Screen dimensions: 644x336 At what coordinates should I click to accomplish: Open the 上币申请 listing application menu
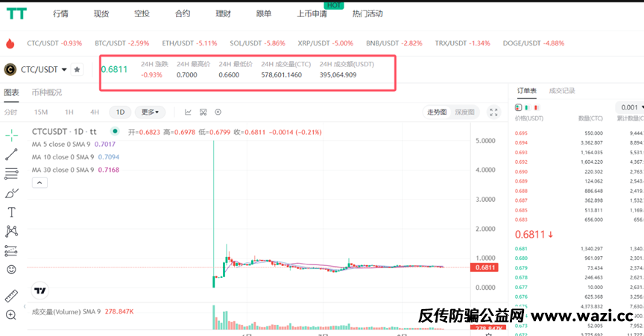tap(312, 13)
